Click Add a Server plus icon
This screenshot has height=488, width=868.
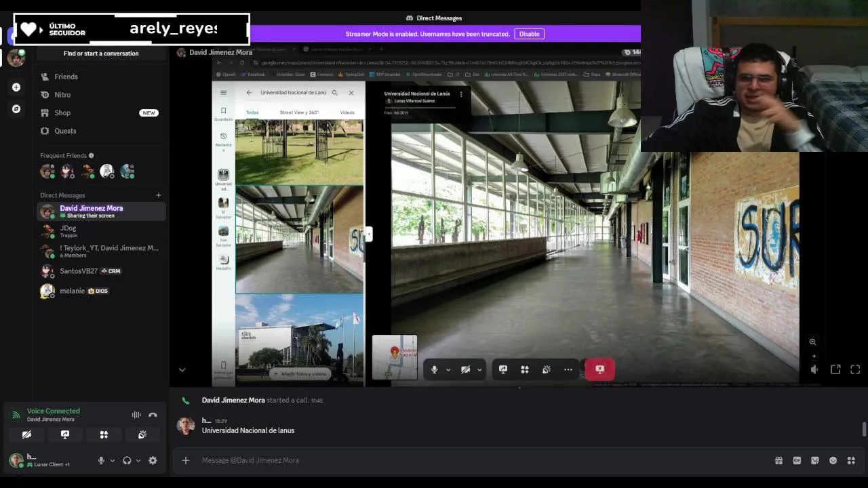16,87
